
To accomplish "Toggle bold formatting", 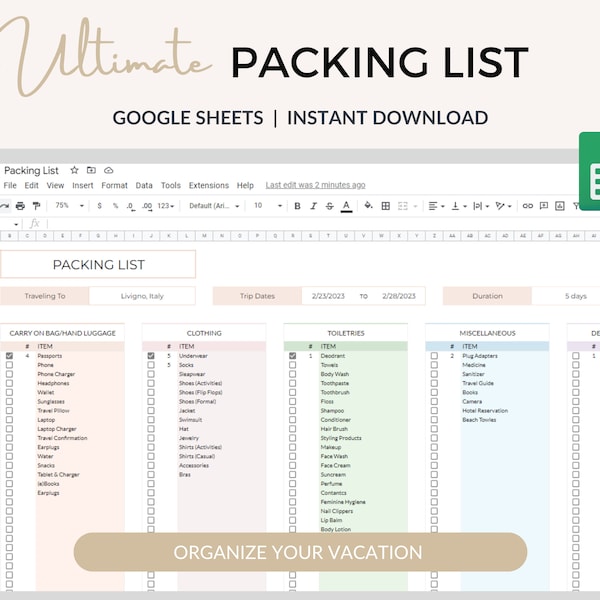I will click(297, 206).
